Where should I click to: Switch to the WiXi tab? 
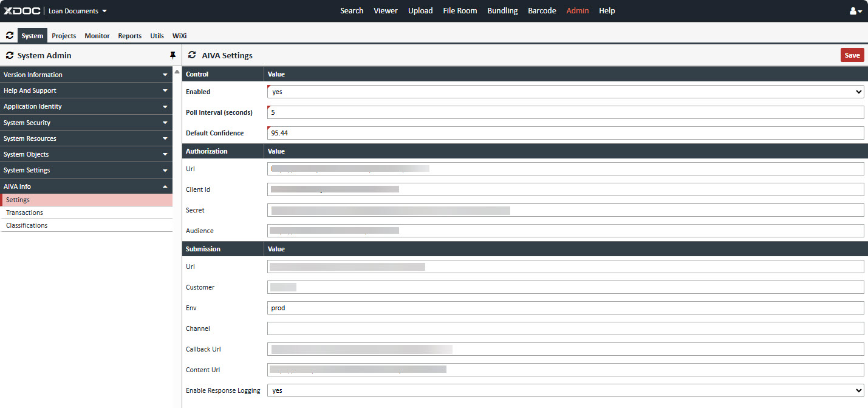[x=179, y=36]
